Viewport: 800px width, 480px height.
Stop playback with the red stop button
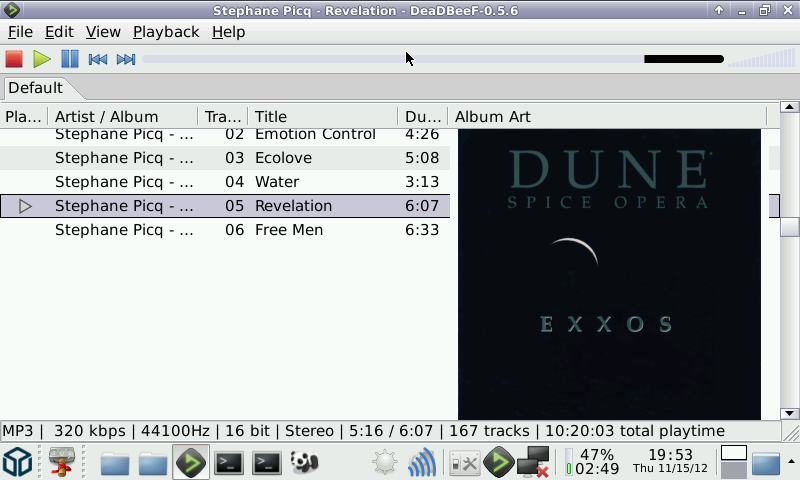tap(14, 59)
